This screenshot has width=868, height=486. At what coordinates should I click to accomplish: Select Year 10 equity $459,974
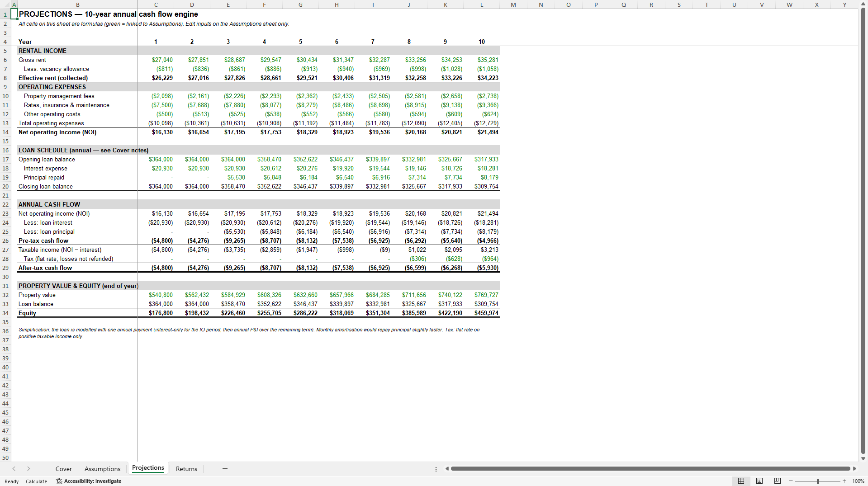pyautogui.click(x=482, y=313)
